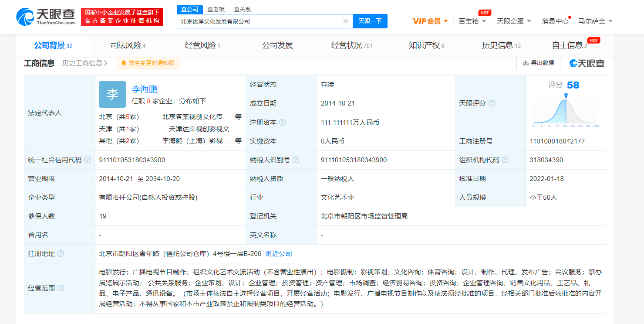Open the 自主信息 tab
The width and height of the screenshot is (644, 324).
pos(570,45)
